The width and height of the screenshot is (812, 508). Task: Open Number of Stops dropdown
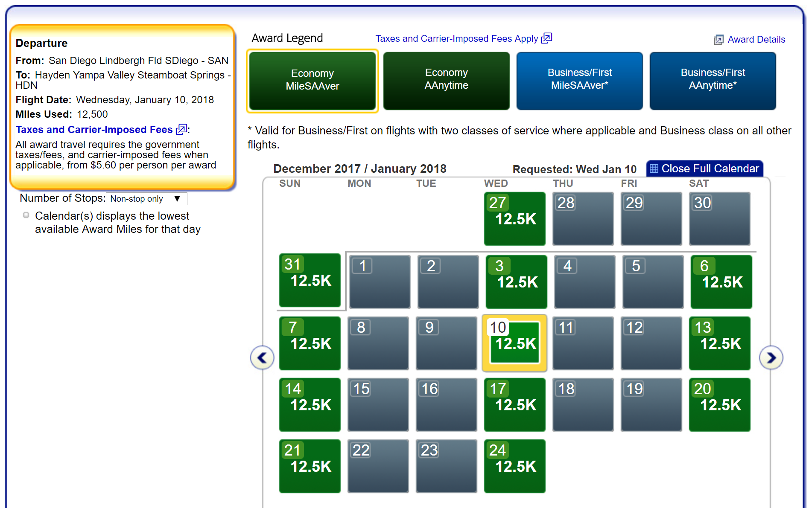point(146,199)
